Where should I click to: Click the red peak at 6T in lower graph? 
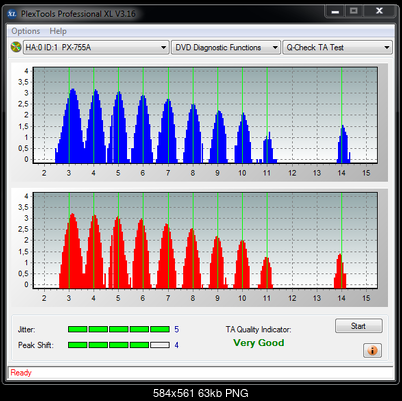pos(142,254)
